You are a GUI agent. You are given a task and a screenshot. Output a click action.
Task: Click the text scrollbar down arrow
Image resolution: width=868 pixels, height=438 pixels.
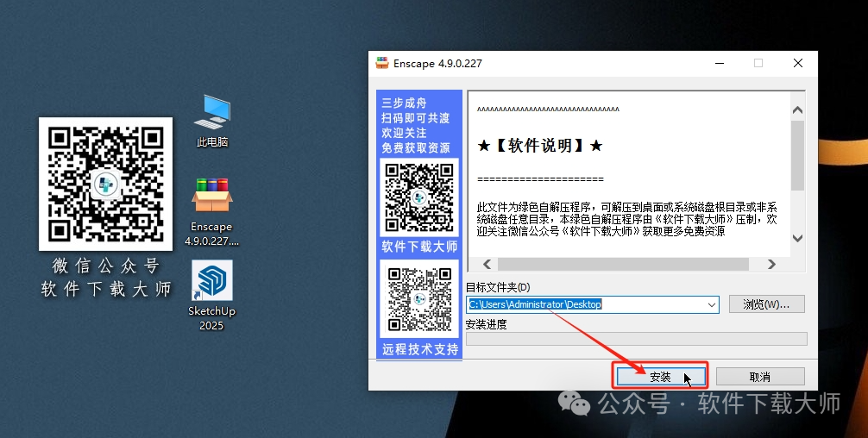click(x=797, y=238)
